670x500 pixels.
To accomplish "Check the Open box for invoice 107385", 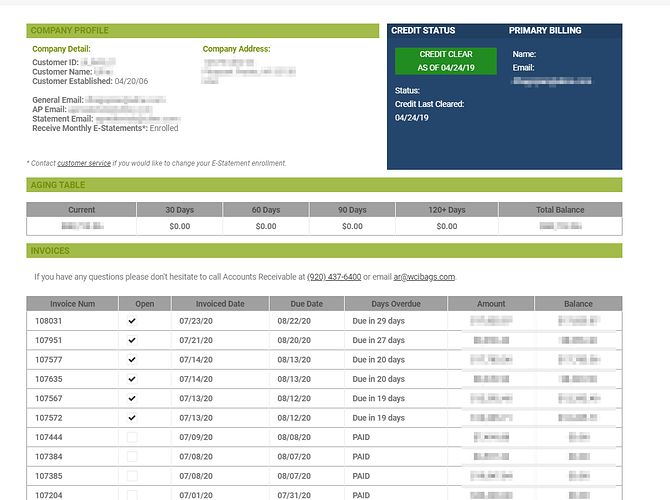I will tap(132, 476).
